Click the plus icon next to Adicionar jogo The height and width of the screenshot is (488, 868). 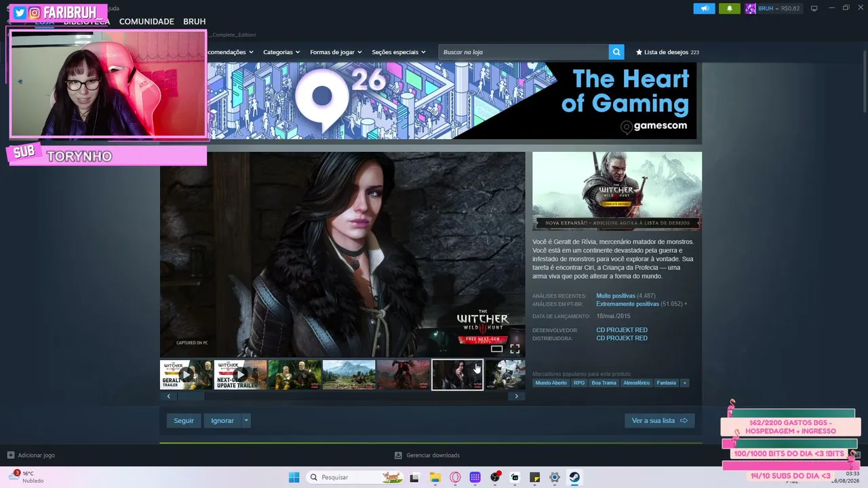(11, 455)
